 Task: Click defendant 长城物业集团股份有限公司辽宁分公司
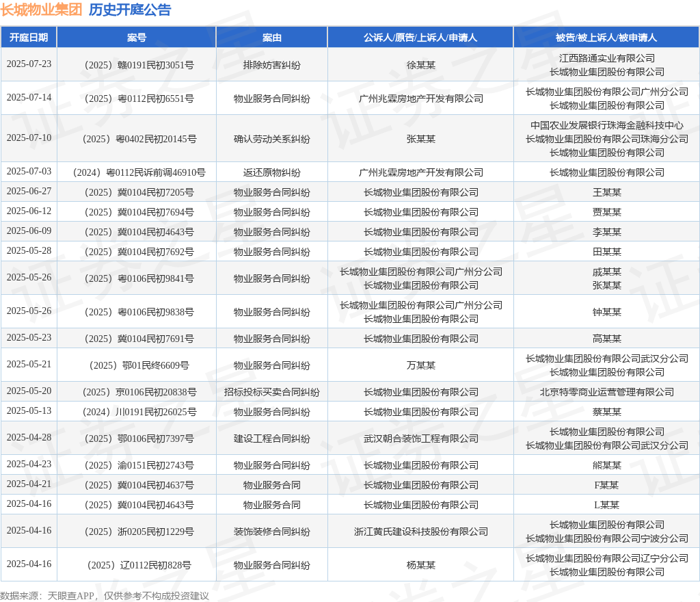(607, 558)
